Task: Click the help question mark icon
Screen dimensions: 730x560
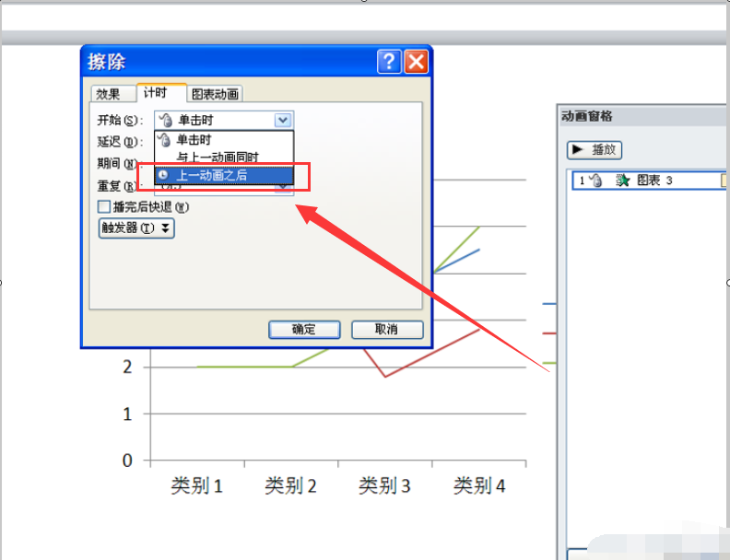Action: (x=389, y=62)
